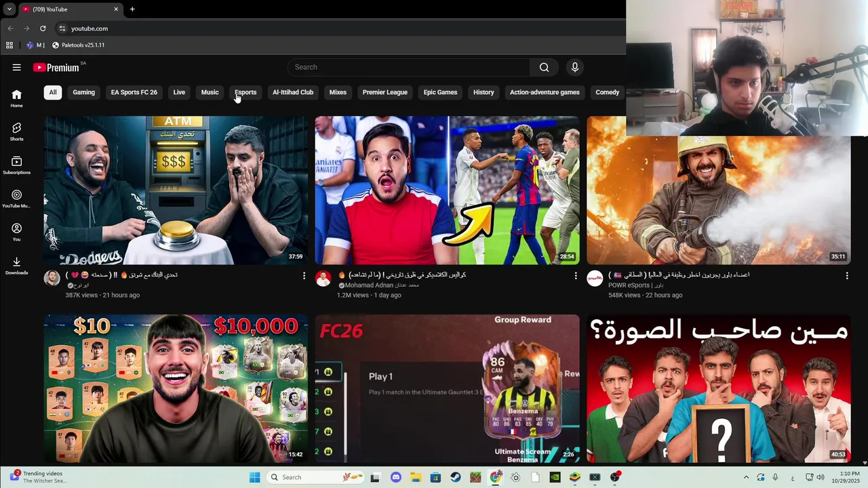Select the All filter chip
The image size is (868, 488).
point(53,92)
